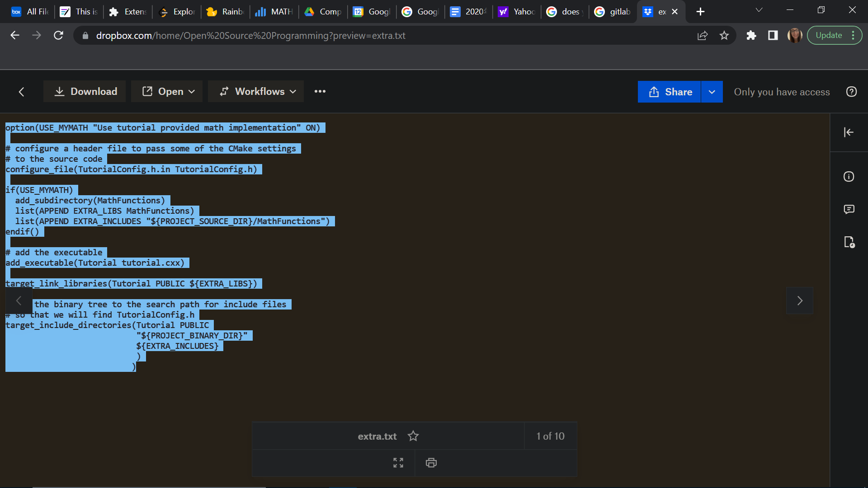
Task: Open the three-dot more options menu
Action: pyautogui.click(x=320, y=91)
